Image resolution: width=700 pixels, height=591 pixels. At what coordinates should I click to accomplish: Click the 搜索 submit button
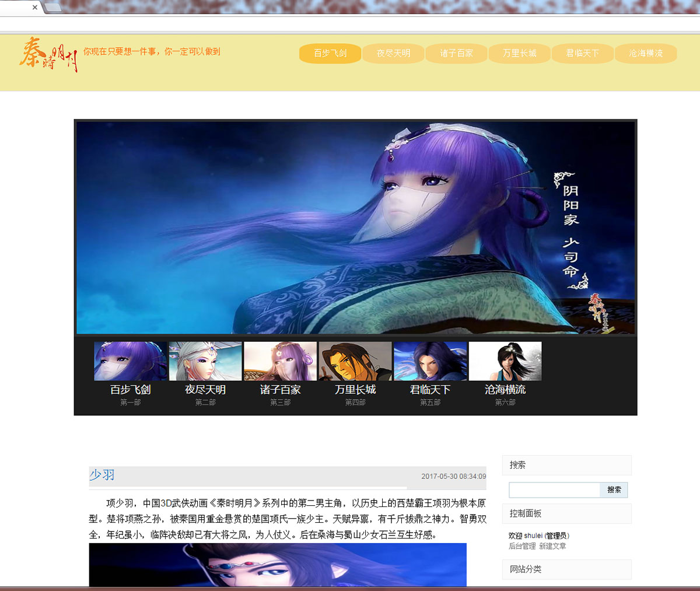tap(614, 489)
